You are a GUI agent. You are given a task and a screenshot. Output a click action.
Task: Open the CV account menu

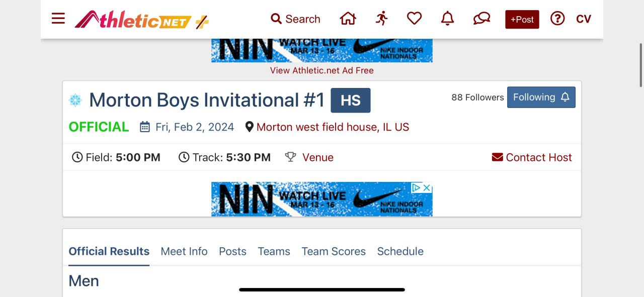pos(584,19)
